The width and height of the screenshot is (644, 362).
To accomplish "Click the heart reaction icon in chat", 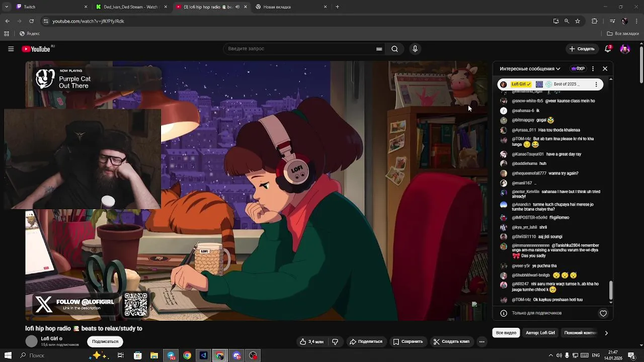I will coord(603,313).
